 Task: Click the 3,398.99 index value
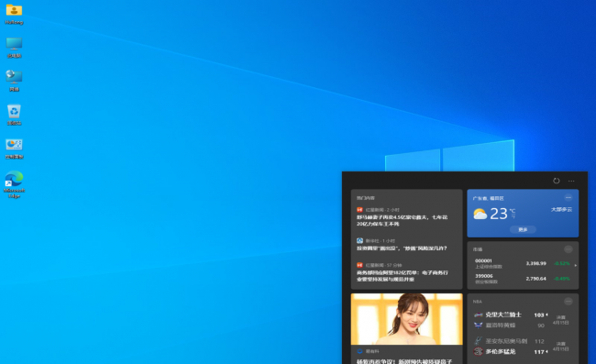point(536,263)
